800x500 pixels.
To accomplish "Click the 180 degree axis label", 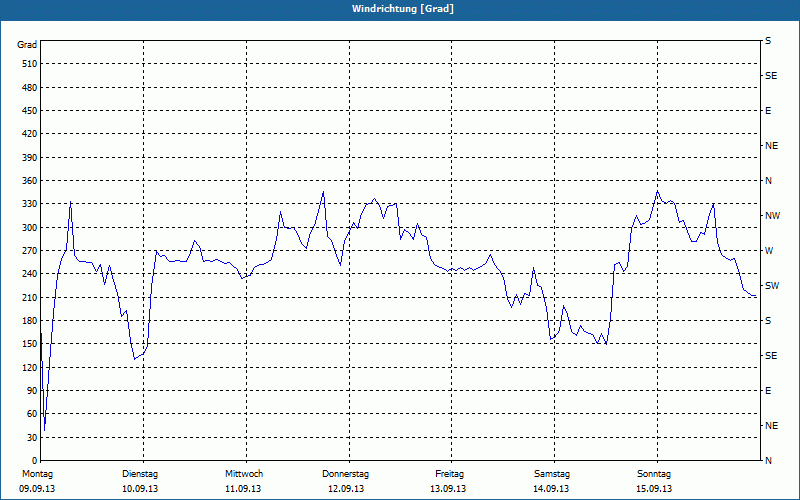I will pyautogui.click(x=30, y=320).
